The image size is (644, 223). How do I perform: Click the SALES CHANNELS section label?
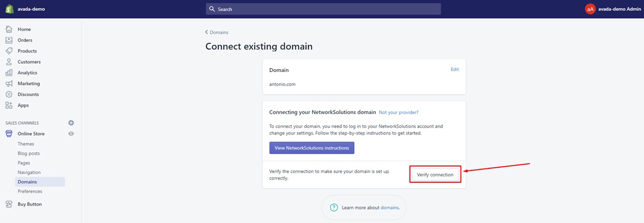tap(22, 123)
